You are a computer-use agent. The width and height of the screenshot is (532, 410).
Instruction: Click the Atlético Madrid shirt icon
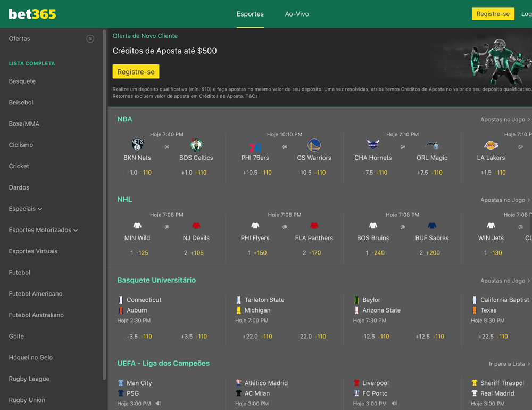[x=238, y=383]
